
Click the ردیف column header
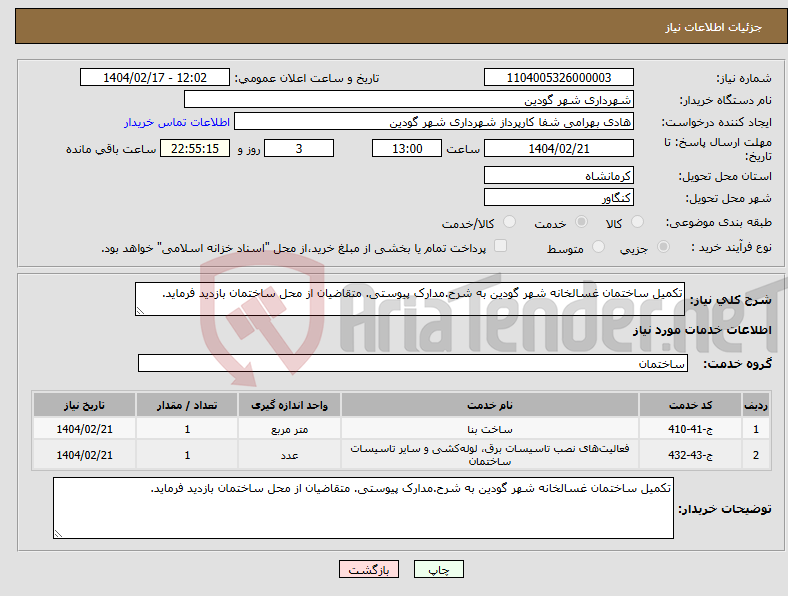pyautogui.click(x=756, y=405)
